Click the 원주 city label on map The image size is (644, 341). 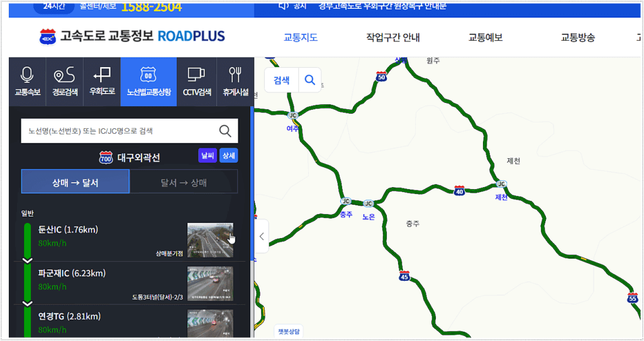(433, 61)
